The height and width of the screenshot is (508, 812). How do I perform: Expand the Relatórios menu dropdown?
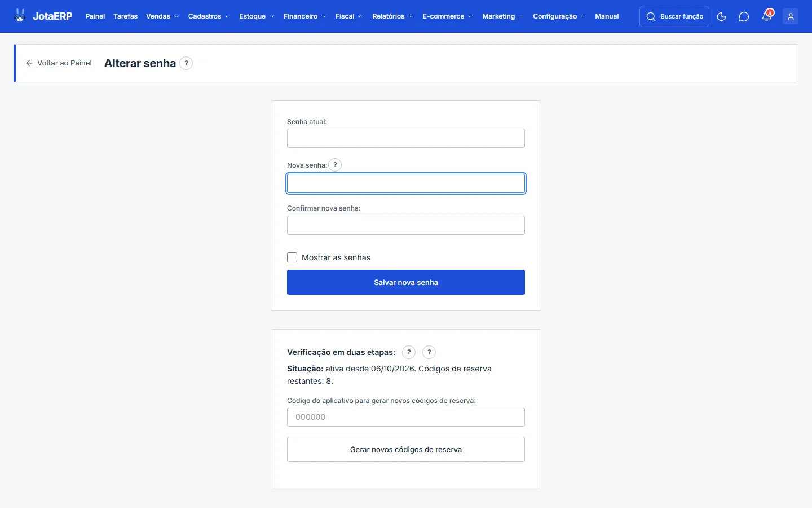pos(392,16)
